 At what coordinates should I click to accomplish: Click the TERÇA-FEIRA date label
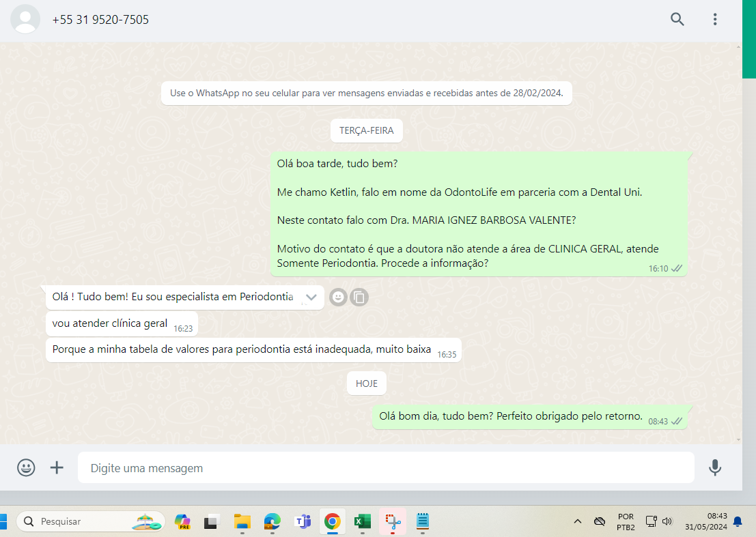click(x=367, y=130)
